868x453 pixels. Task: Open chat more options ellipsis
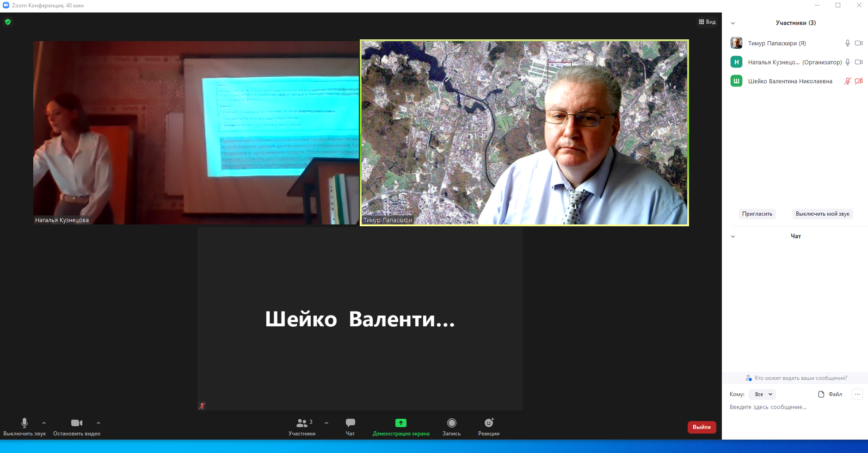[x=857, y=394]
